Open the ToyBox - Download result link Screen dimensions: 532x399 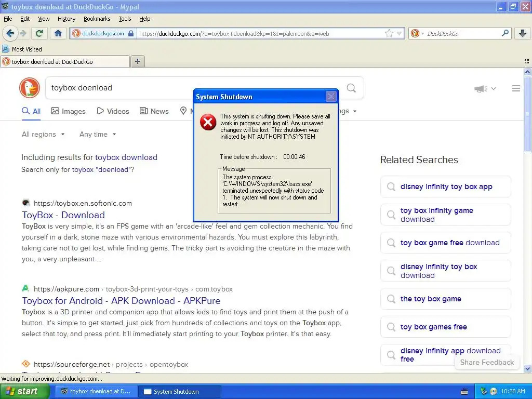click(x=63, y=215)
